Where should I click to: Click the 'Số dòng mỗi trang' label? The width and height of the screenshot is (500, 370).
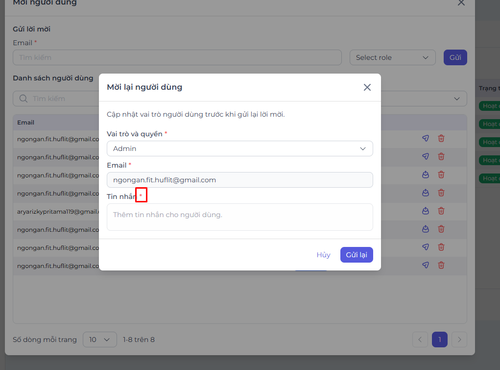point(45,340)
